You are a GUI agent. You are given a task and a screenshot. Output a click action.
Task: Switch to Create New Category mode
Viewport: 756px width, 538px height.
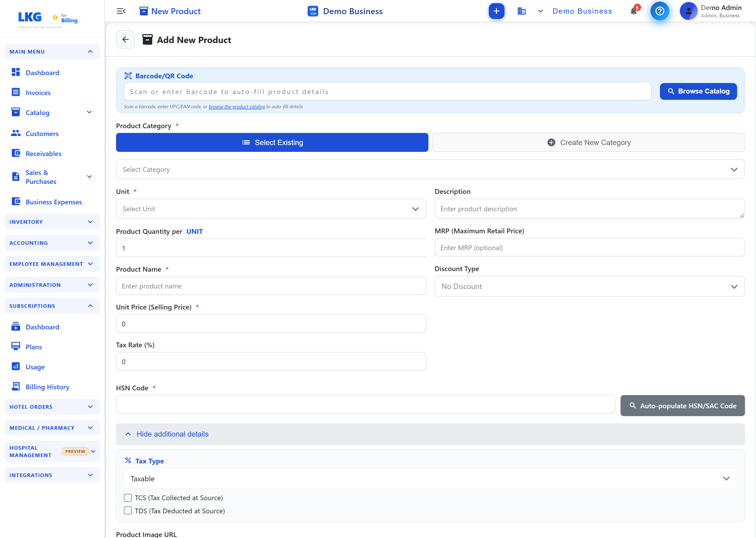(589, 142)
